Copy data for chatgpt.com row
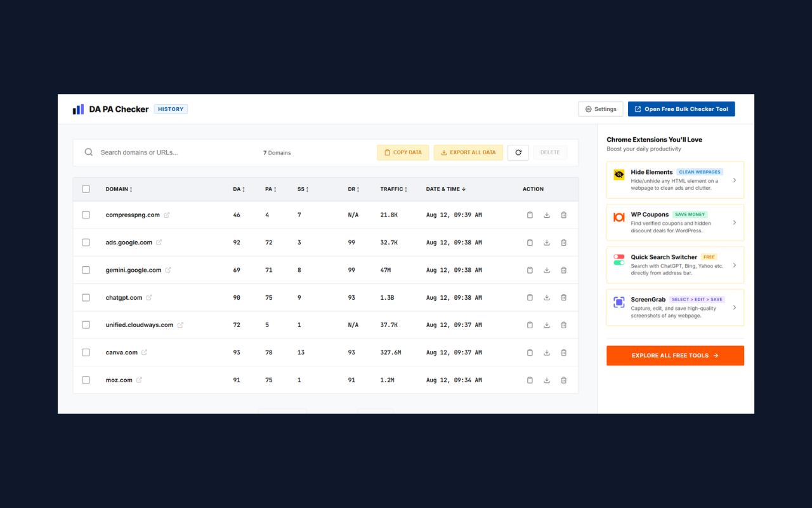The height and width of the screenshot is (508, 812). click(x=530, y=298)
